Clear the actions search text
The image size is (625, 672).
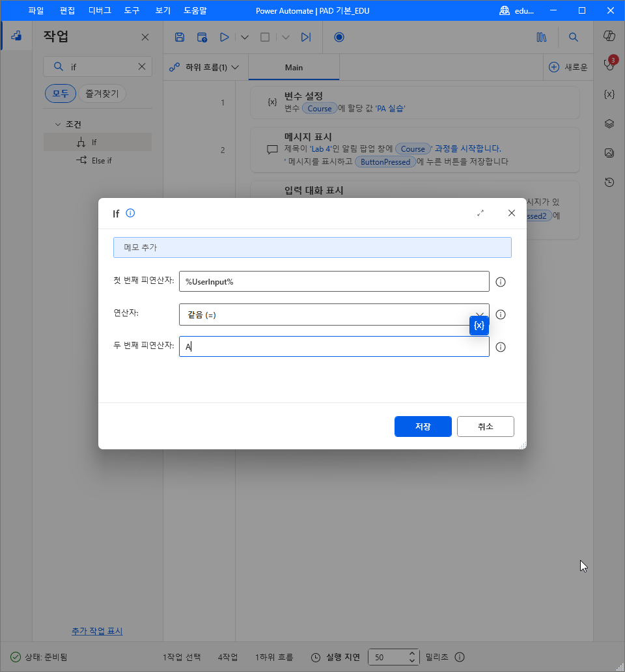[142, 66]
